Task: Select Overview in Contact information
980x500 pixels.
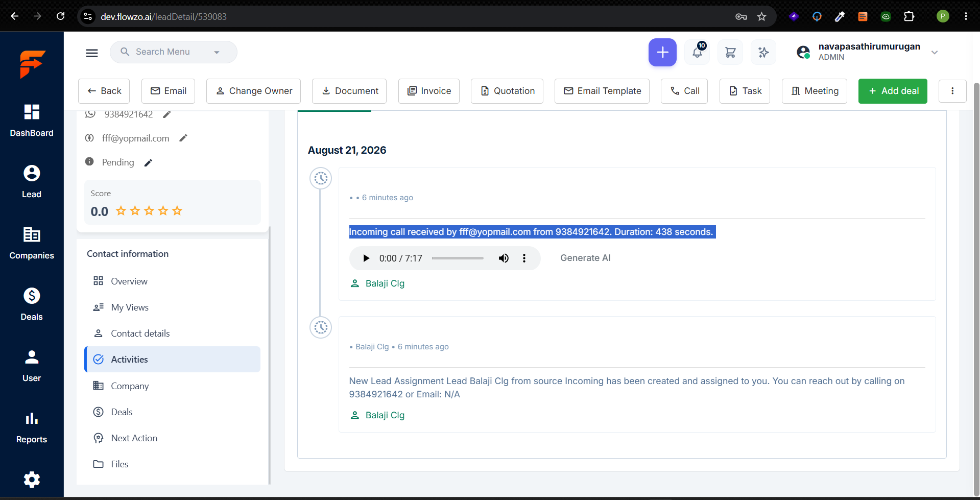Action: [173, 281]
